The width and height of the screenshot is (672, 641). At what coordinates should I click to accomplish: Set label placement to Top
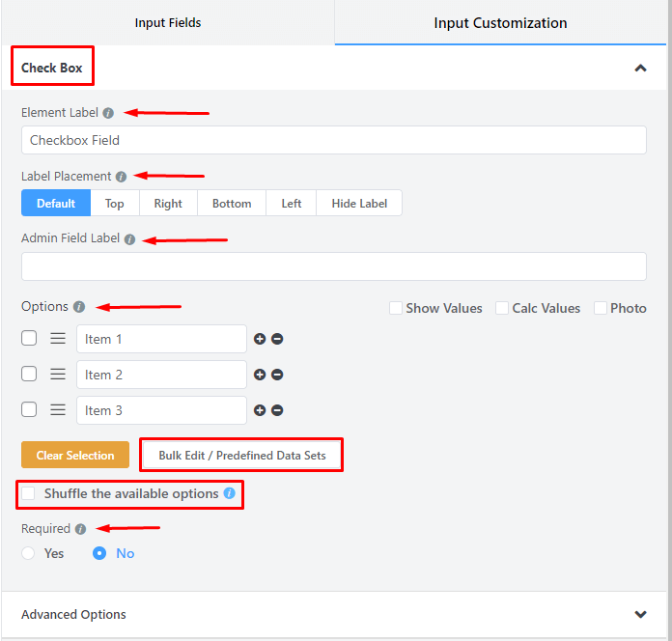coord(114,203)
